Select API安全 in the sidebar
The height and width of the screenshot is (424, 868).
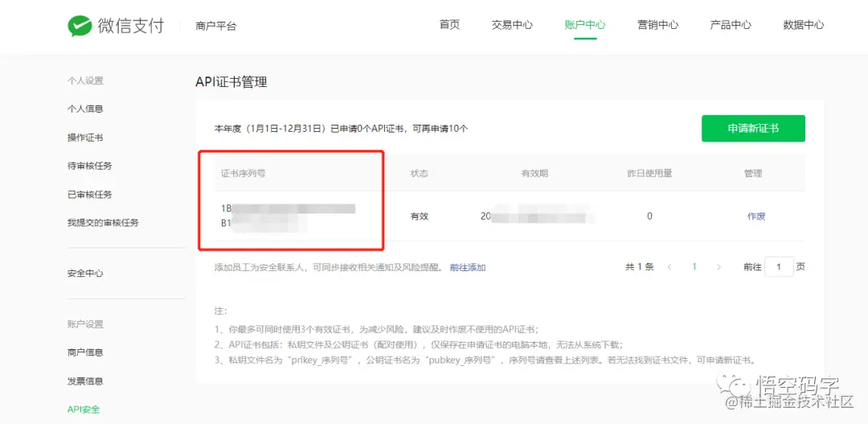tap(84, 410)
